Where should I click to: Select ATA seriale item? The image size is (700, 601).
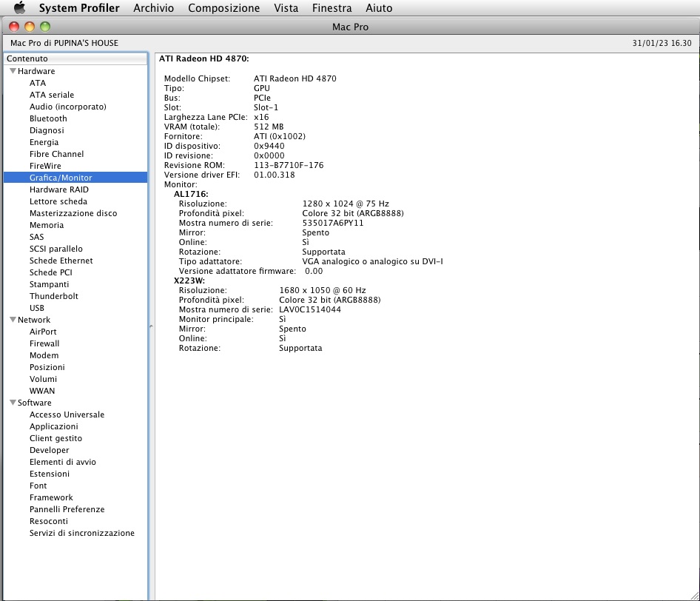click(x=52, y=95)
